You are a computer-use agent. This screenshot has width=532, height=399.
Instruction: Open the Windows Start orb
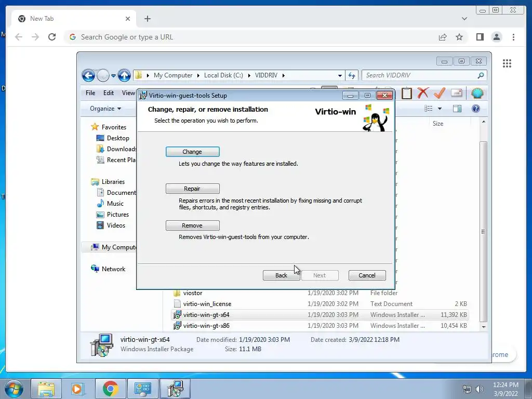(14, 389)
